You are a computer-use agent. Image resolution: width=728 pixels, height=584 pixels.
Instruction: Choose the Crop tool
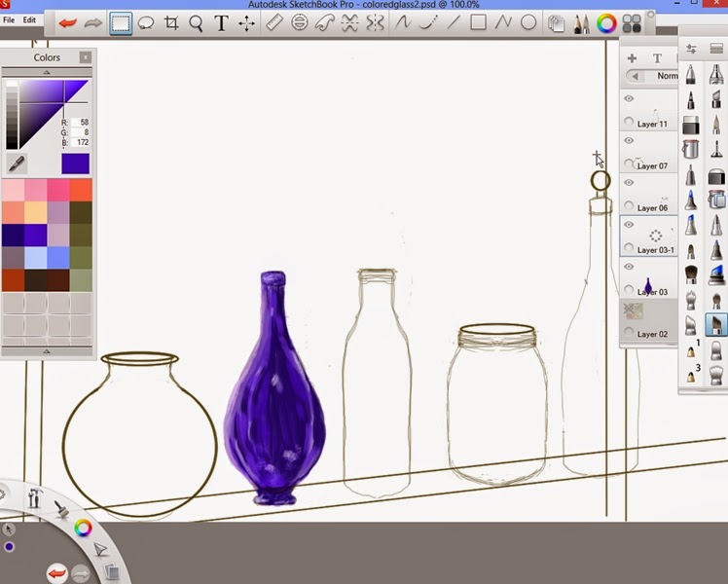(x=171, y=22)
